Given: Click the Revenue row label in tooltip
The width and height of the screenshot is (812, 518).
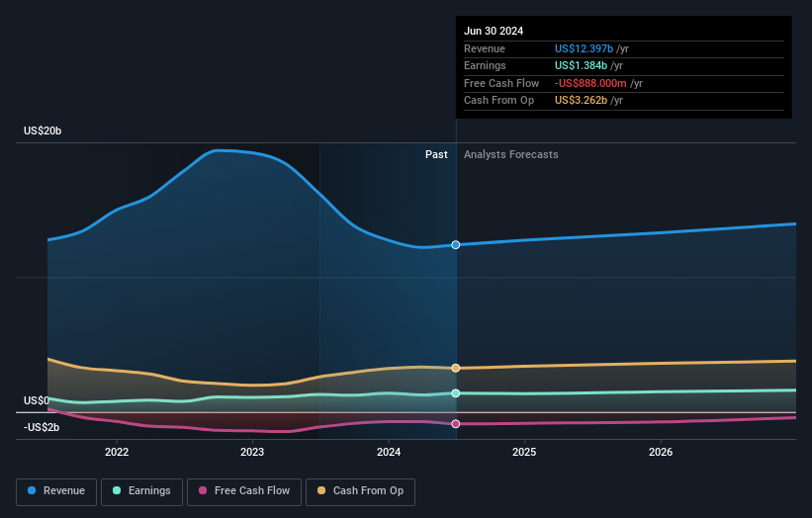Looking at the screenshot, I should tap(485, 48).
